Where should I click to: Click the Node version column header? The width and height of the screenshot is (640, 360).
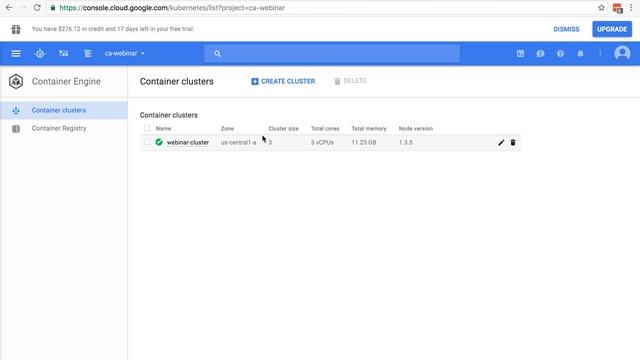416,129
